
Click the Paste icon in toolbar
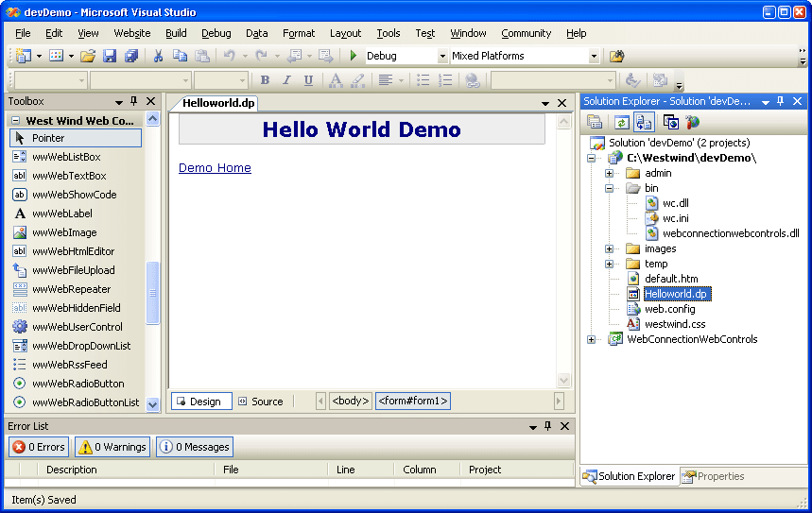201,56
